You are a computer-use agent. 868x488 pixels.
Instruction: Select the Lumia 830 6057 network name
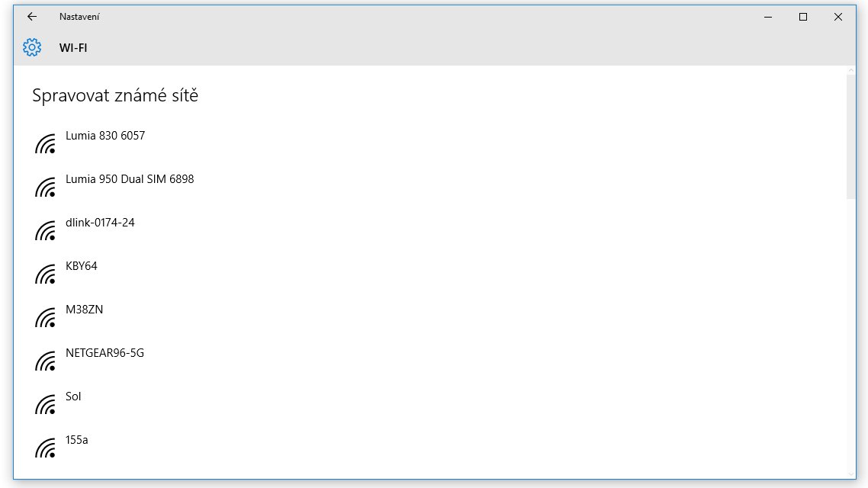click(105, 136)
